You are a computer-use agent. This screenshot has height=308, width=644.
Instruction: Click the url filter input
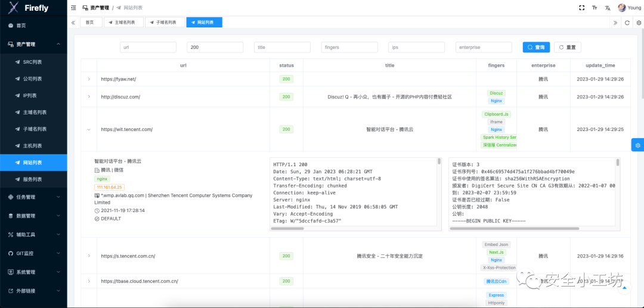(148, 47)
